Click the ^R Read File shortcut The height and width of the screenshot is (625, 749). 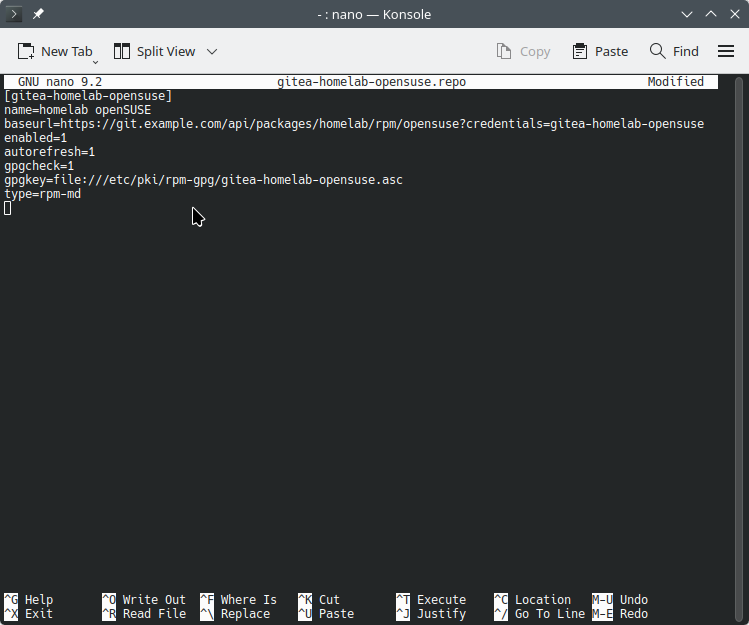point(144,614)
